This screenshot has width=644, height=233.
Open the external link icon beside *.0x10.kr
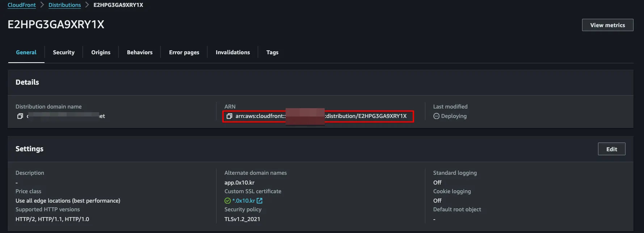click(x=260, y=201)
